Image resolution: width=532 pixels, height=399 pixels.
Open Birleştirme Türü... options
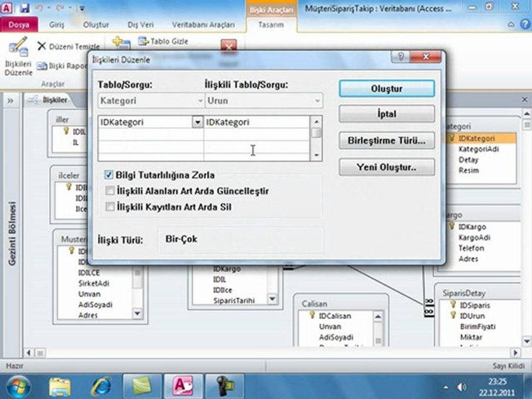click(x=387, y=140)
